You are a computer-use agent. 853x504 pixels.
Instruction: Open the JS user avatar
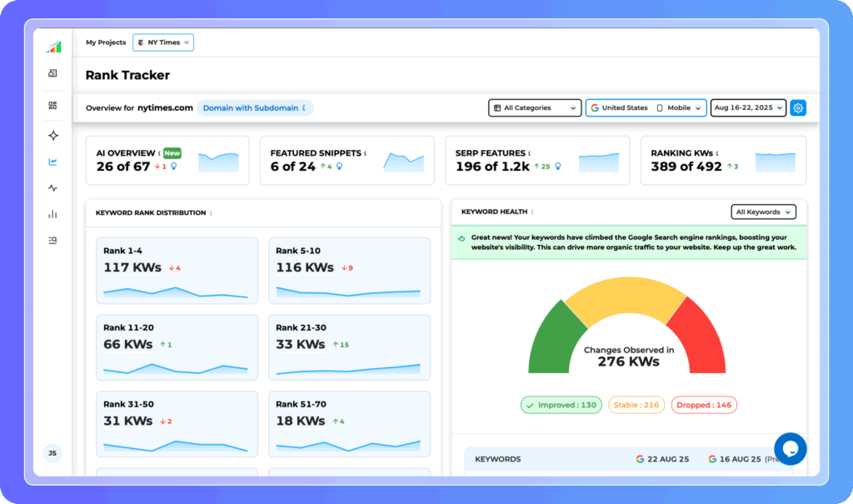coord(52,453)
